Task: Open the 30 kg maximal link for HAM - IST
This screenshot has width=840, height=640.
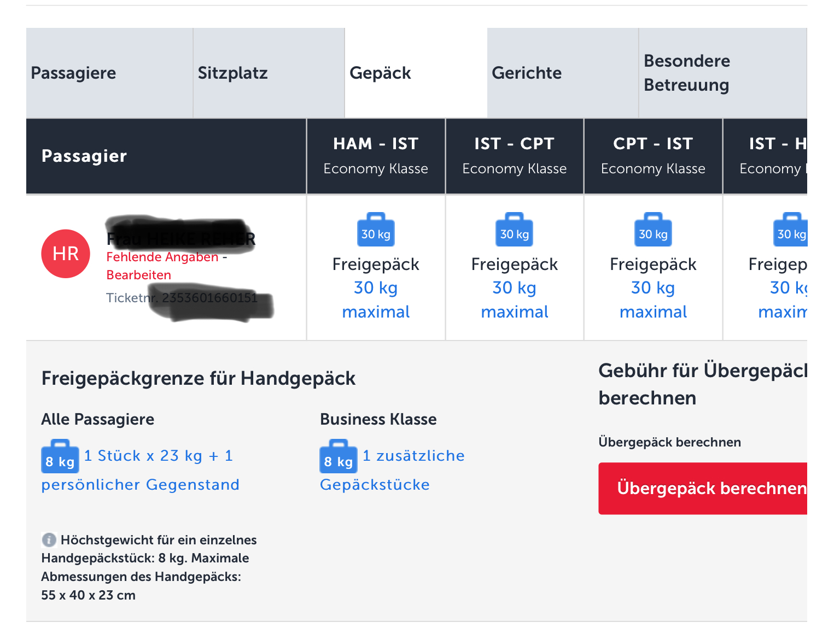Action: (x=376, y=300)
